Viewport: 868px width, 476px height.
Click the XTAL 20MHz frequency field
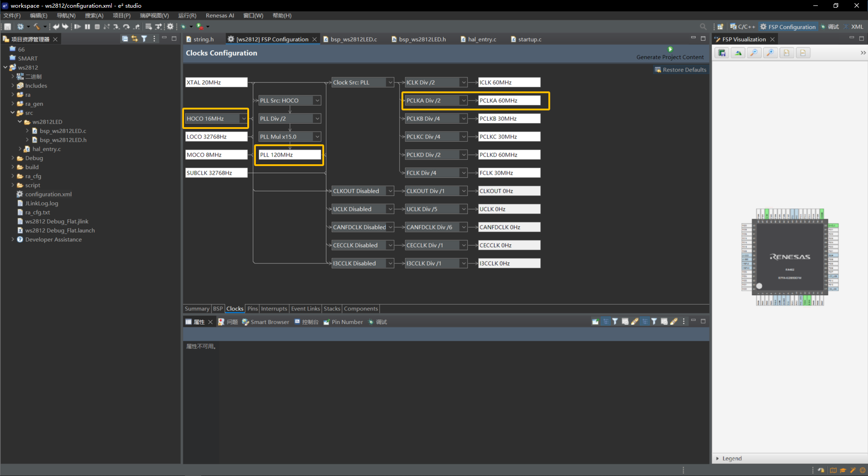click(216, 82)
